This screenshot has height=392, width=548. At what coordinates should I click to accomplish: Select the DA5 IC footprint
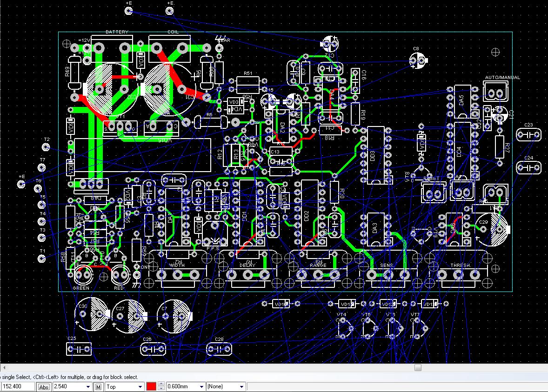pos(462,102)
